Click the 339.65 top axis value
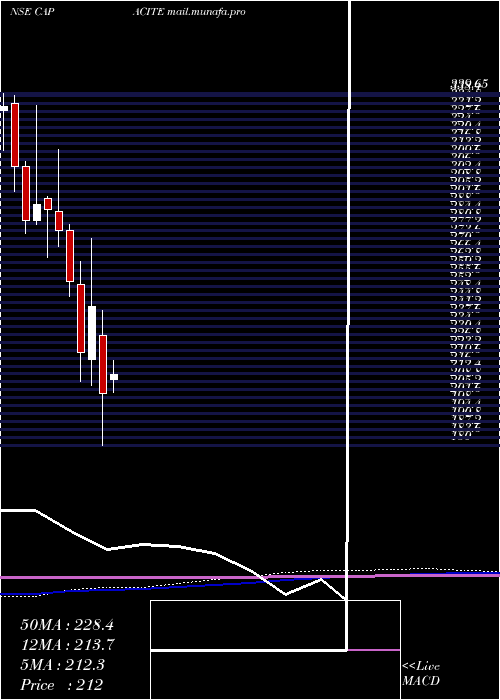500x700 pixels. coord(469,83)
